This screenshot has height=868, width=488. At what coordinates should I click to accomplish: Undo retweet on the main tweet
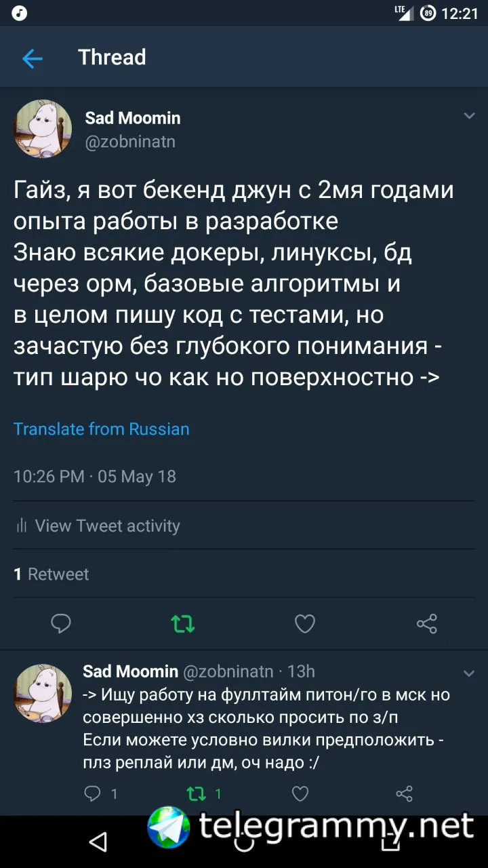pos(182,623)
